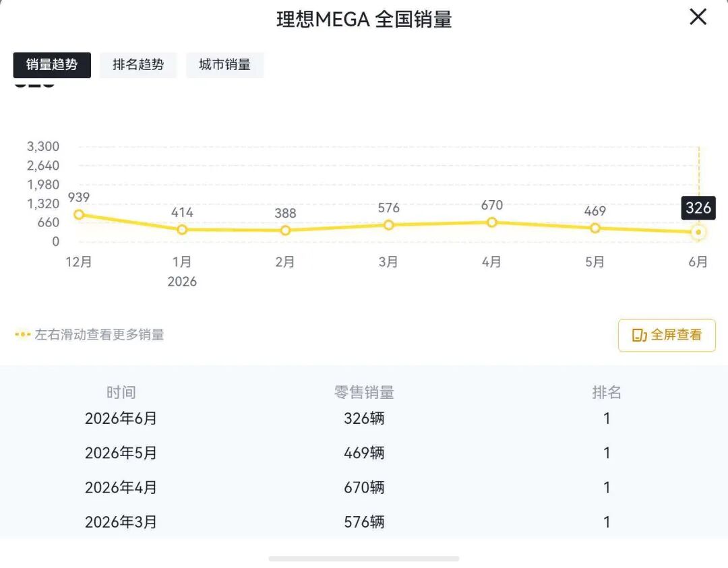Click the 326 tooltip label
Screen dimensions: 728x568
tap(698, 208)
